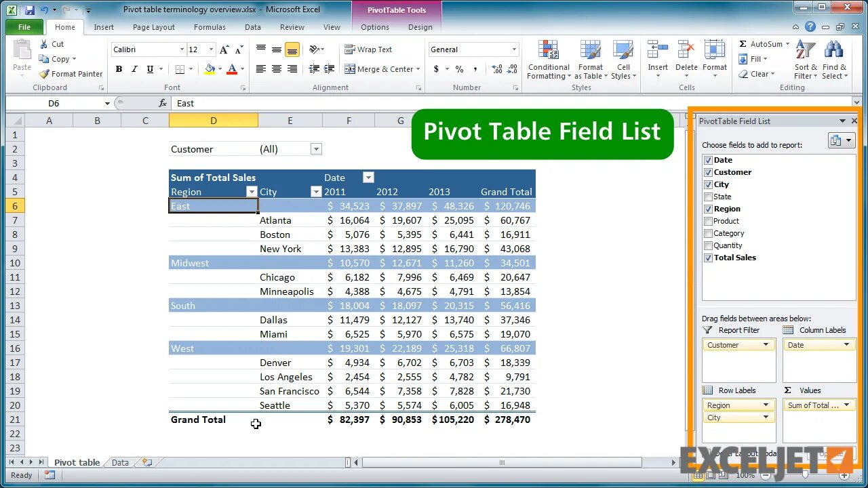
Task: Uncheck the Region field checkbox
Action: (708, 209)
